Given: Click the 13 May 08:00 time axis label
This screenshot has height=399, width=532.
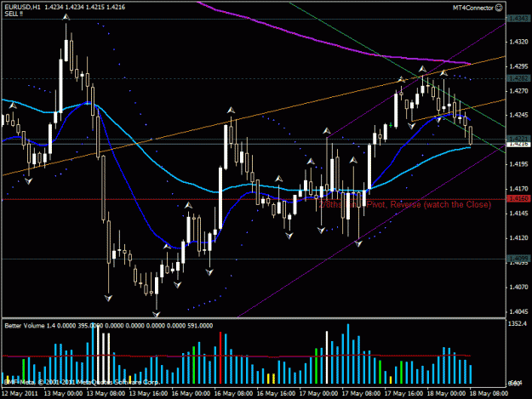Looking at the screenshot, I should click(106, 393).
